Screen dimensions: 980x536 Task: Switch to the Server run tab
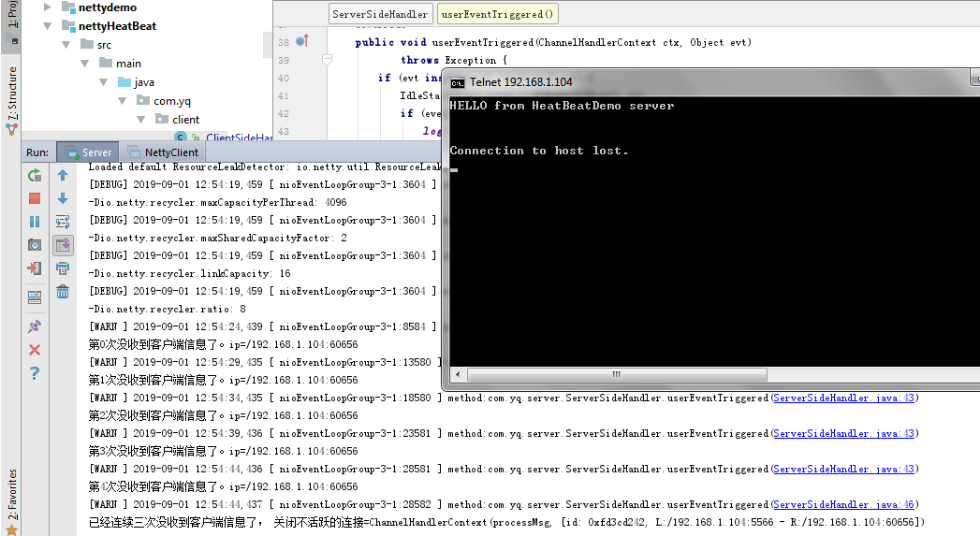click(88, 152)
